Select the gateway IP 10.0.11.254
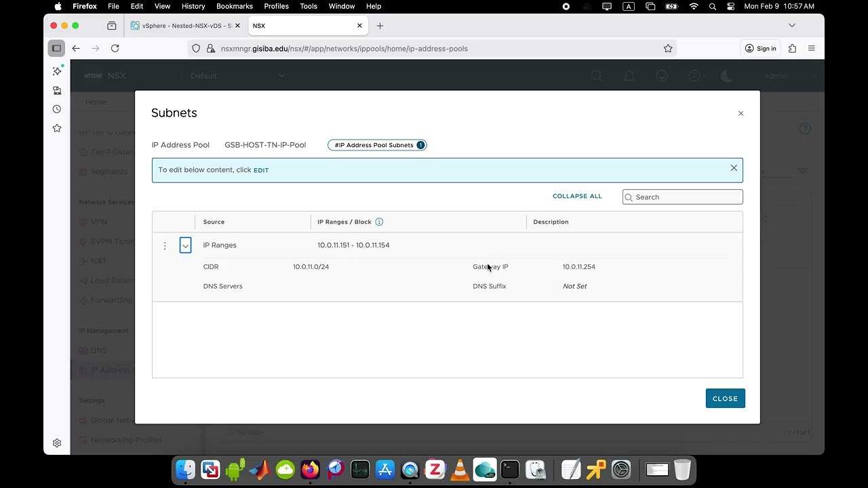This screenshot has width=868, height=488. pyautogui.click(x=578, y=267)
